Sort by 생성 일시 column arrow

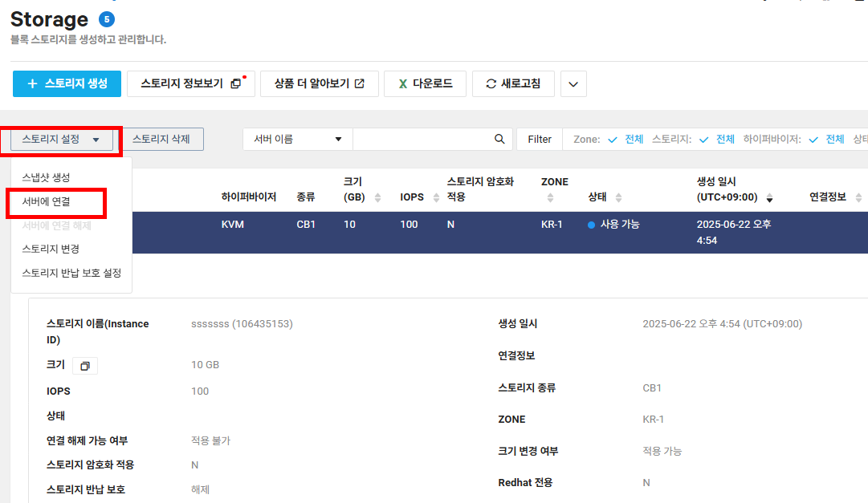click(769, 198)
